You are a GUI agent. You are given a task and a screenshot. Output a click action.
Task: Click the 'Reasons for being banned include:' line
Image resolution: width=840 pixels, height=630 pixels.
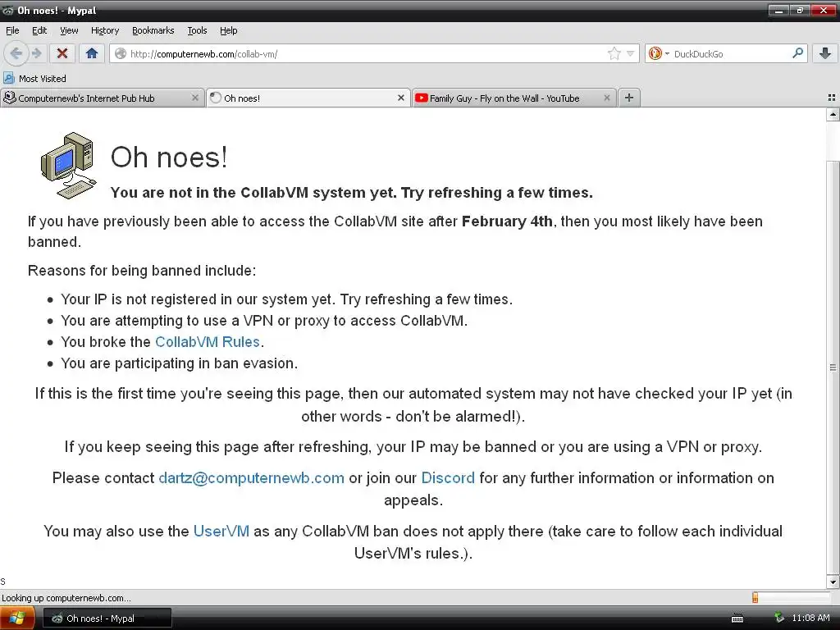tap(142, 271)
